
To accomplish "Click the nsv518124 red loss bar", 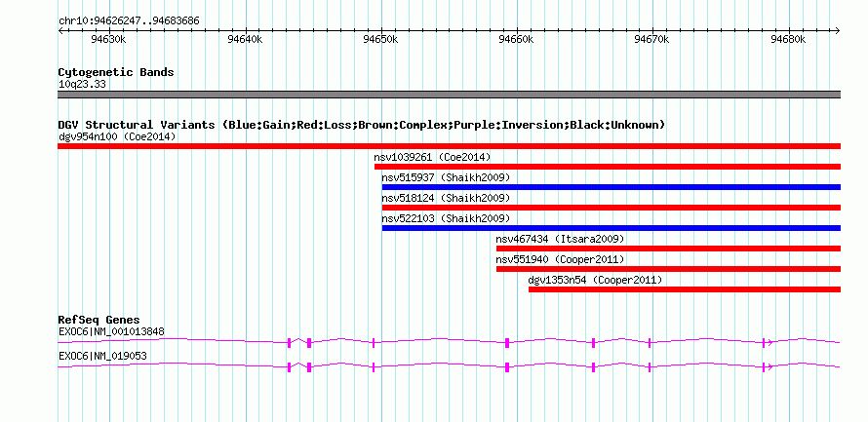I will 612,208.
